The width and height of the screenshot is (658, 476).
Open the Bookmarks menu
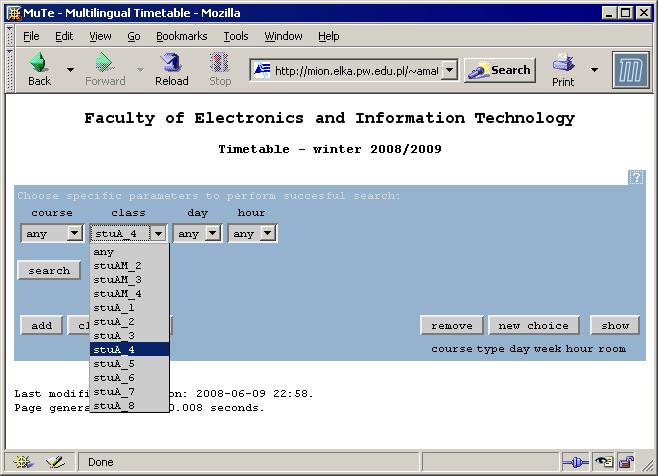pyautogui.click(x=181, y=36)
